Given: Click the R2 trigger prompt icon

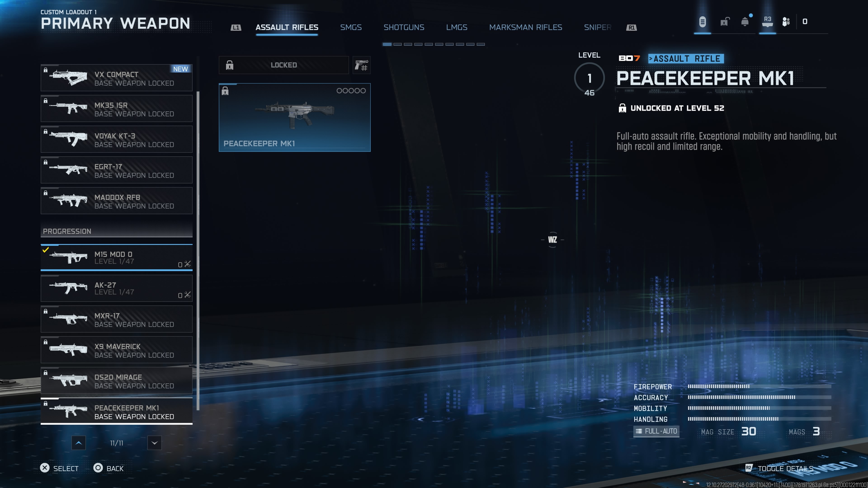Looking at the screenshot, I should [748, 468].
